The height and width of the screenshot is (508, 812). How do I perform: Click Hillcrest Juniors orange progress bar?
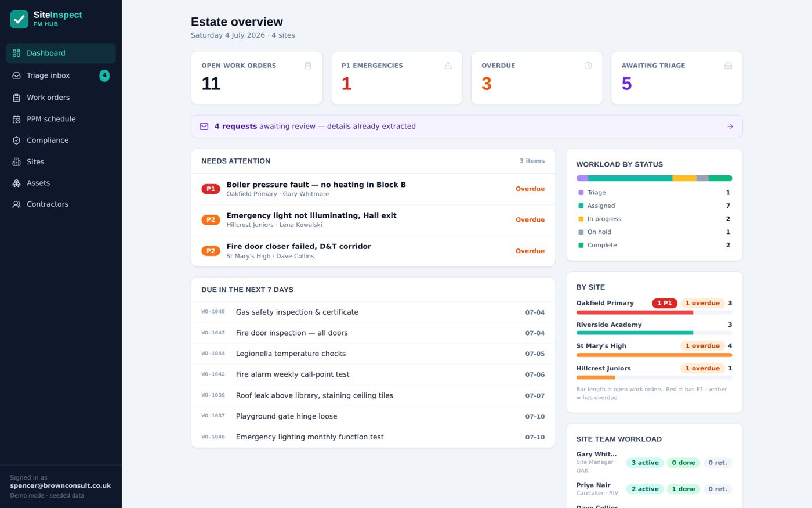coord(596,377)
